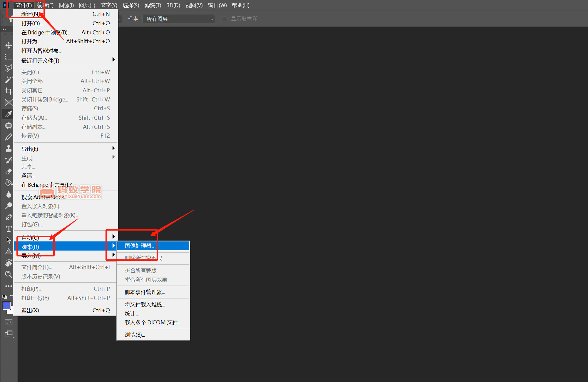Swap foreground and background colors
This screenshot has width=588, height=382.
point(11,296)
